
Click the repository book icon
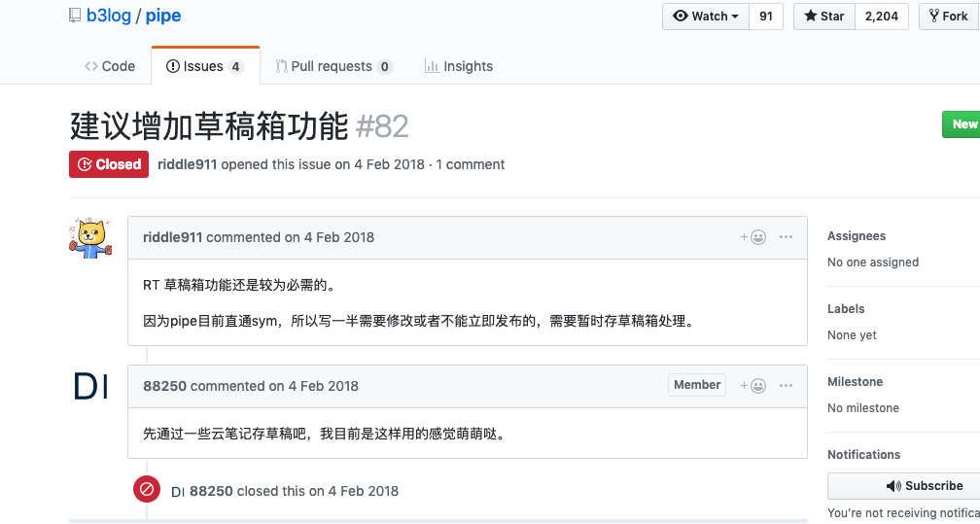click(x=75, y=16)
